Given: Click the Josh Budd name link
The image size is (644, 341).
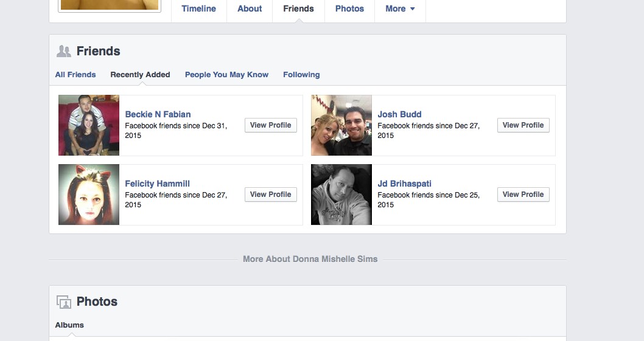Looking at the screenshot, I should coord(399,114).
